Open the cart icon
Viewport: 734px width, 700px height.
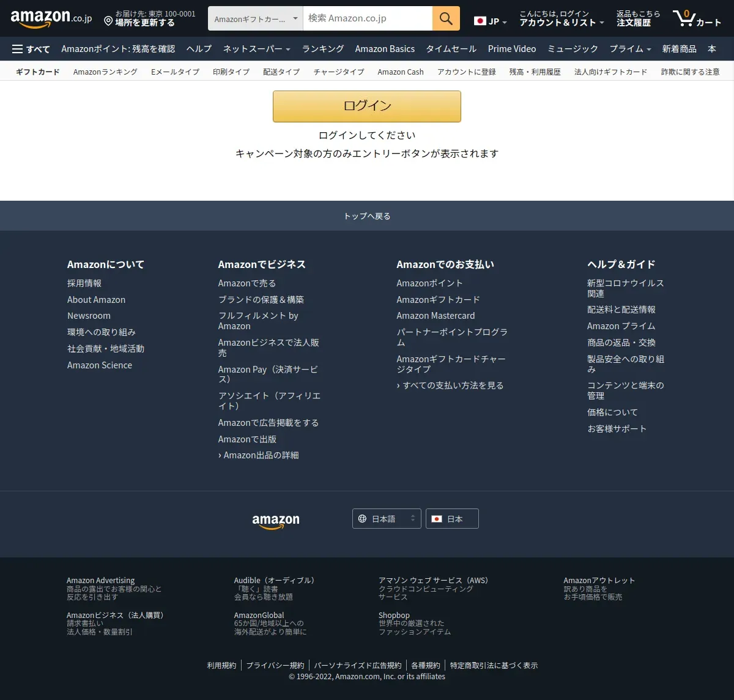[697, 18]
